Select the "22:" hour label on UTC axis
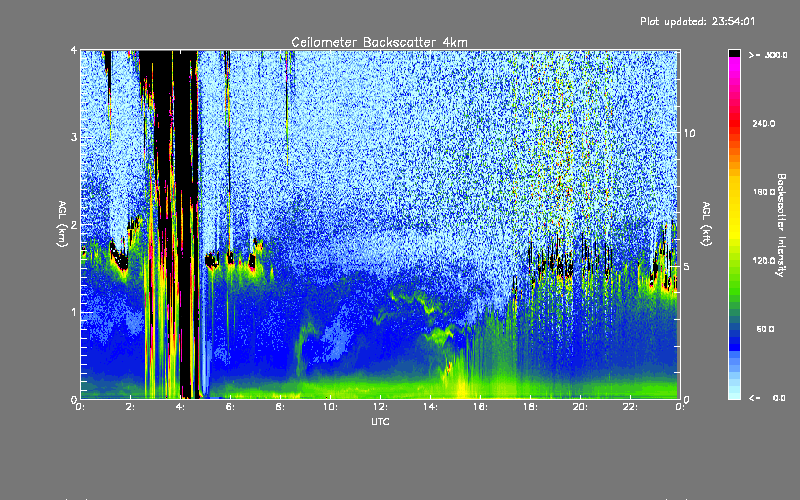 click(x=630, y=407)
